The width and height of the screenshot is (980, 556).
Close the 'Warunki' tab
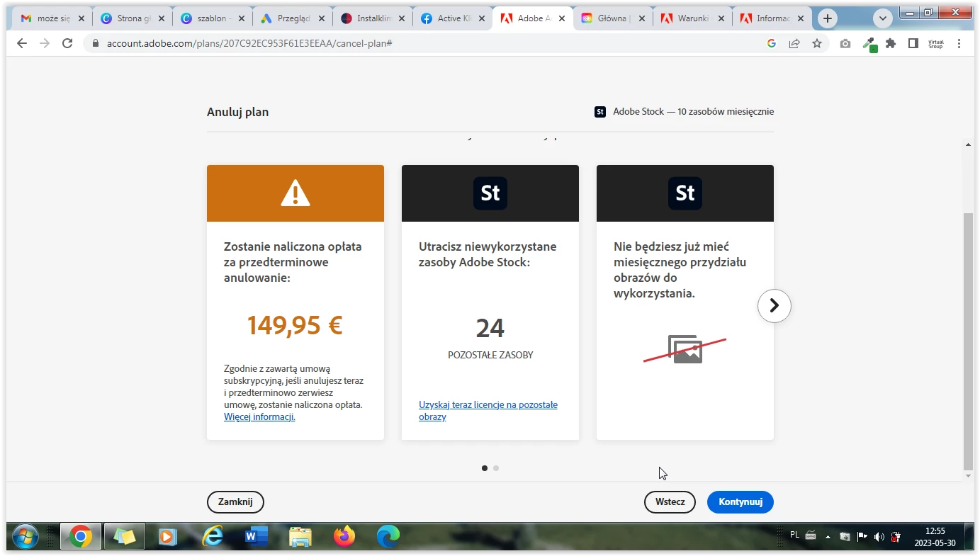coord(721,19)
